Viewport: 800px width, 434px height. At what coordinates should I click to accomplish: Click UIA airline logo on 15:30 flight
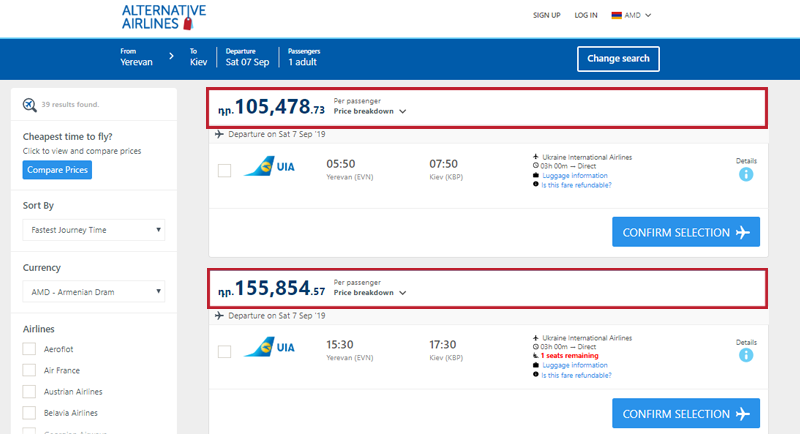pos(269,347)
